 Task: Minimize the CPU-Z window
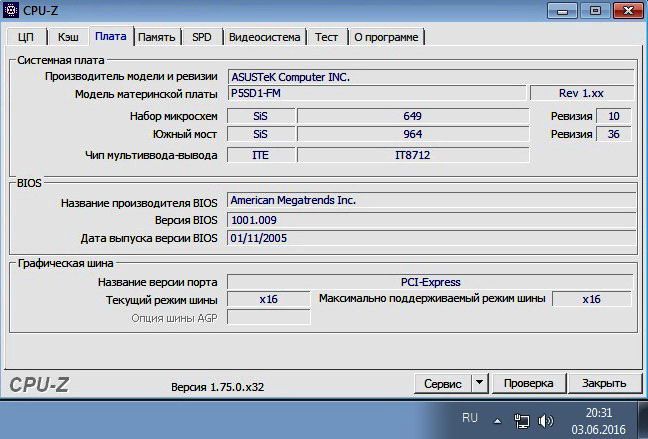click(x=562, y=10)
